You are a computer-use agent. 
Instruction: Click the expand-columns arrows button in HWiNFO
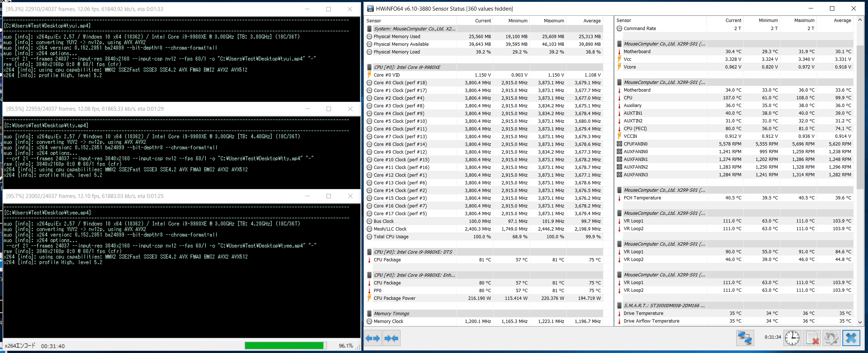click(373, 338)
